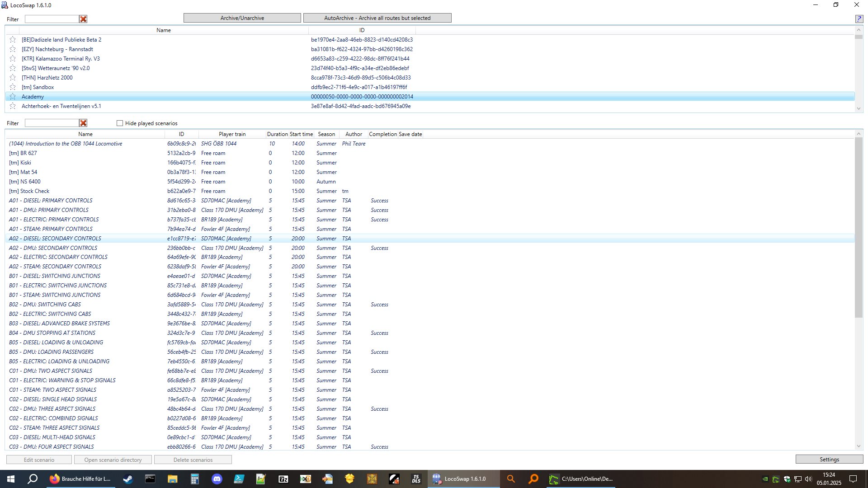Image resolution: width=868 pixels, height=488 pixels.
Task: Open Steam from the taskbar
Action: (128, 479)
